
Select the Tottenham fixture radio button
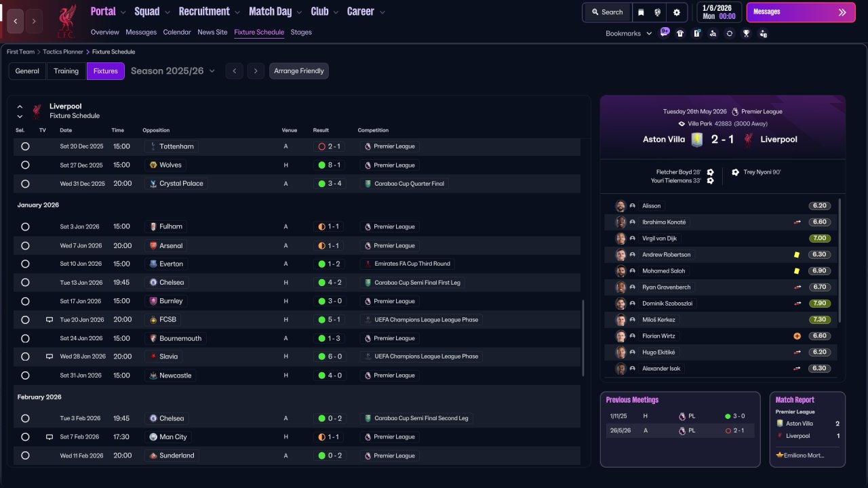pyautogui.click(x=25, y=146)
